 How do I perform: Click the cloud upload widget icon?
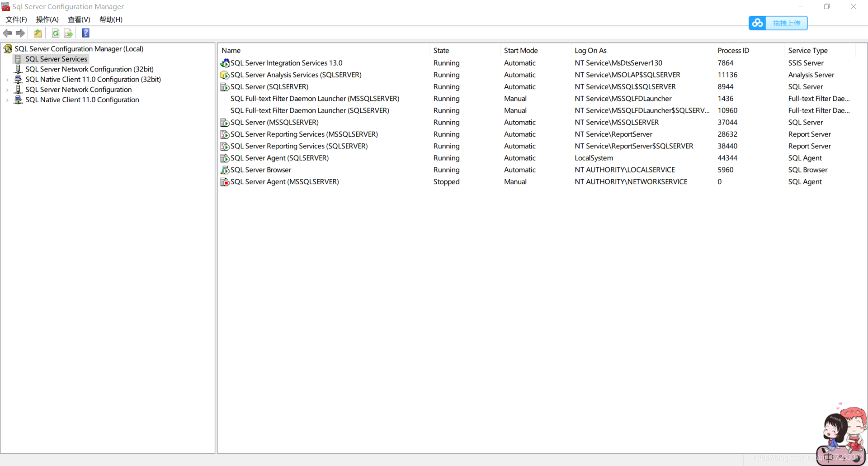click(758, 23)
